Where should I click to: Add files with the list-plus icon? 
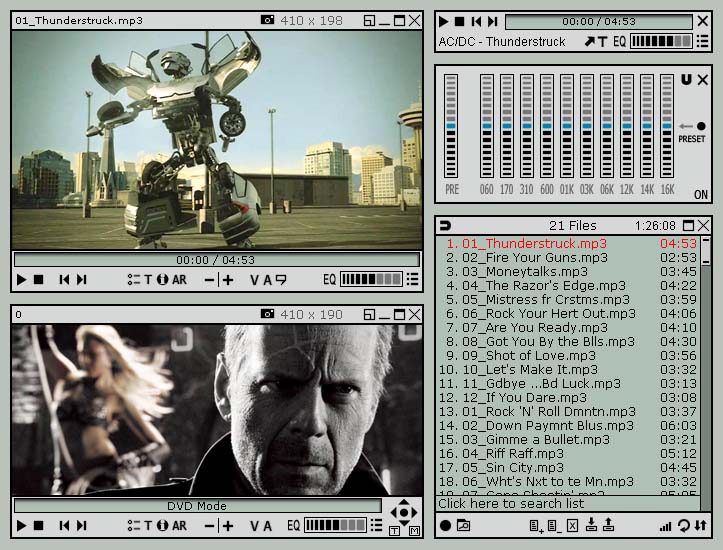click(536, 526)
